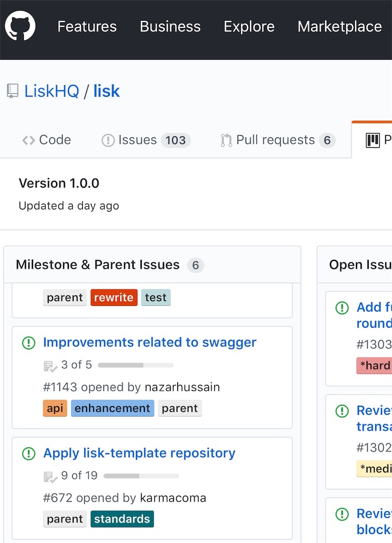Open Apply lisk-template repository issue
This screenshot has height=543, width=392.
point(139,453)
